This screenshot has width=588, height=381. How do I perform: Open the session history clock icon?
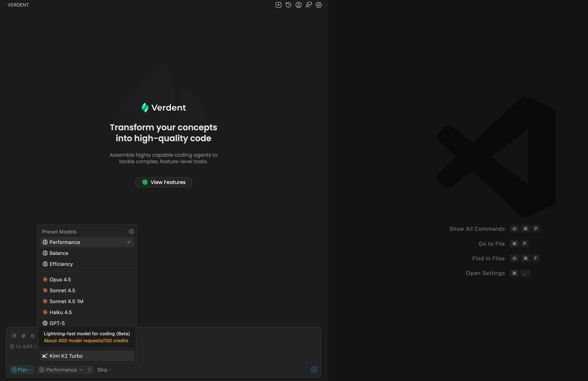tap(288, 5)
